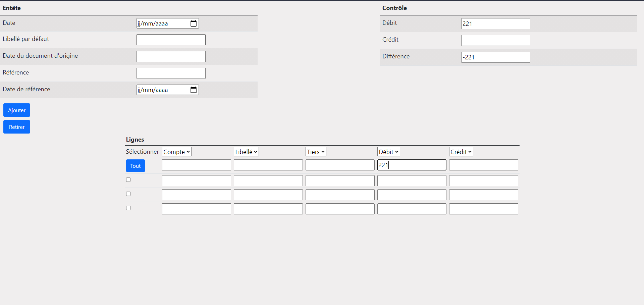
Task: Click the Contrôle Crédit field
Action: tap(495, 41)
